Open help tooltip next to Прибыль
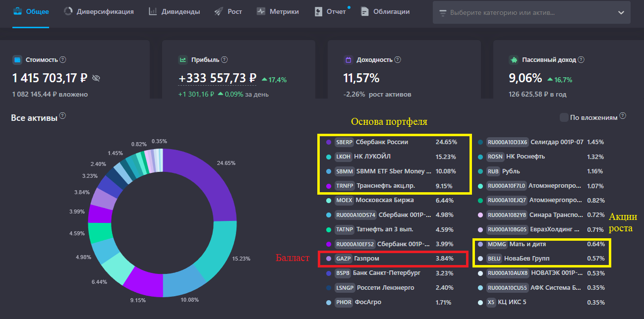Viewport: 644px width, 319px height. [x=224, y=60]
